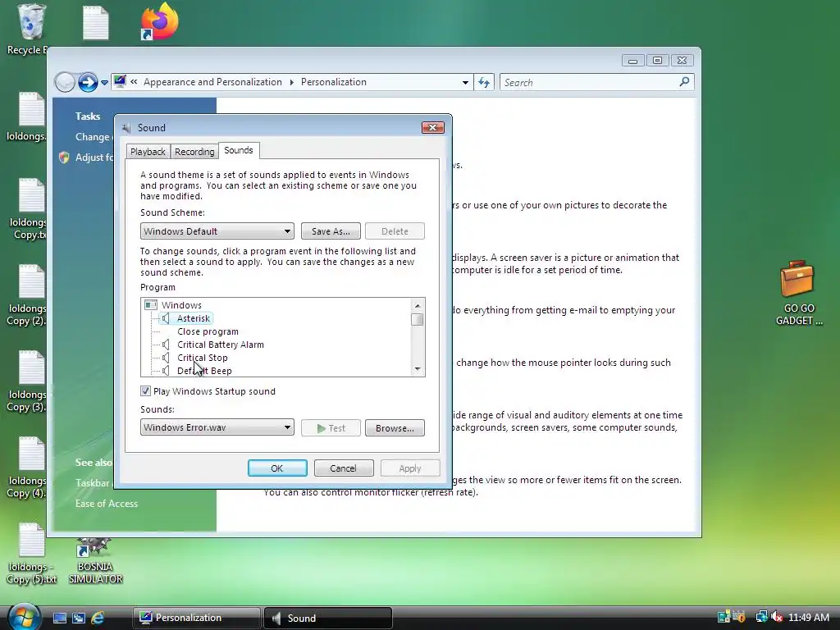Switch to the Playback tab
Screen dimensions: 840x630
148,152
